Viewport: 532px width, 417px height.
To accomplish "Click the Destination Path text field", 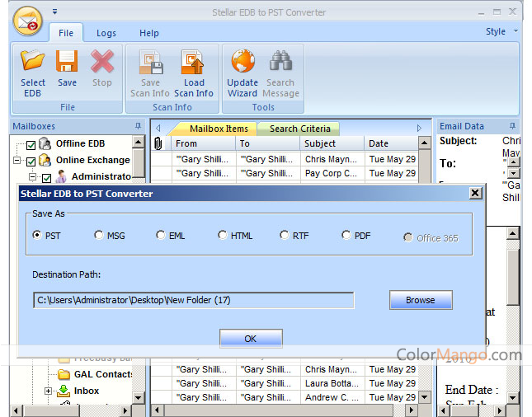I will point(193,301).
